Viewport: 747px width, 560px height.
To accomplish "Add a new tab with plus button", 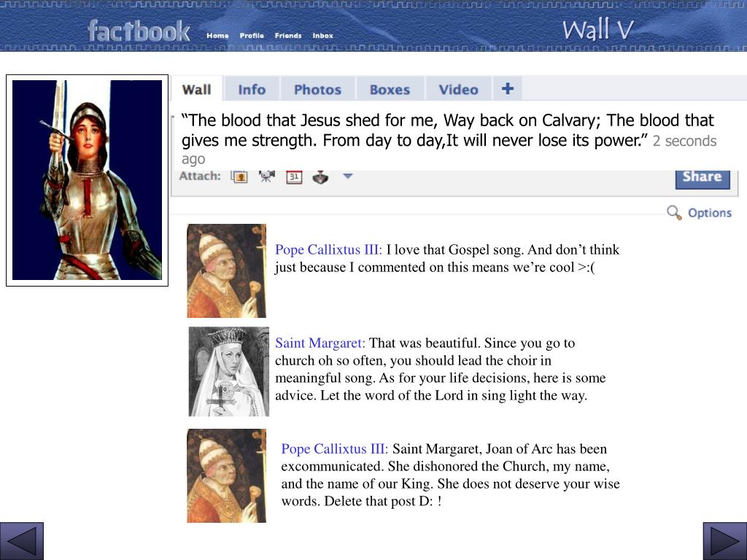I will point(508,88).
